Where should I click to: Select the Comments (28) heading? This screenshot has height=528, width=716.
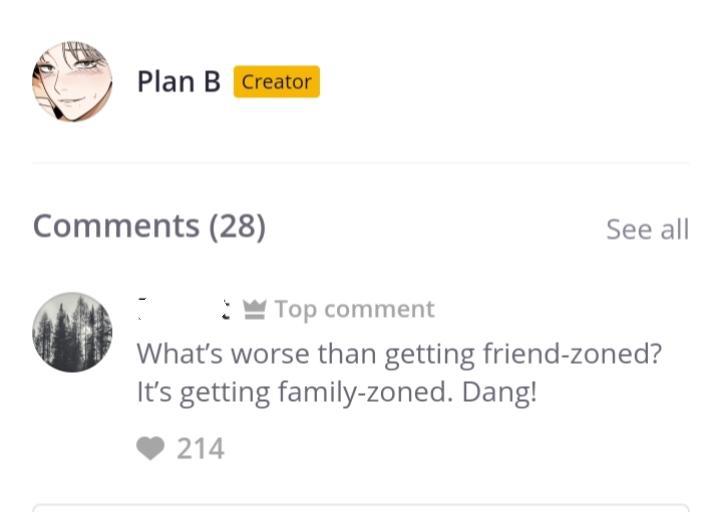click(149, 226)
